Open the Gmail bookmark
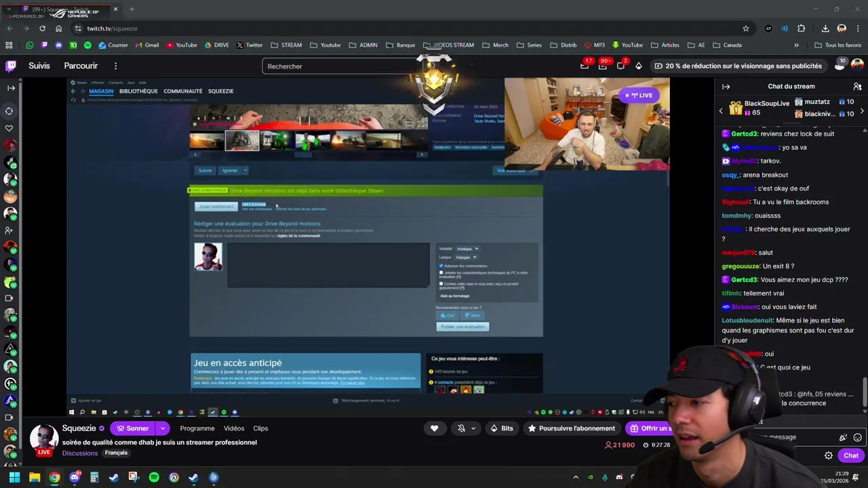Viewport: 868px width, 488px height. tap(146, 45)
